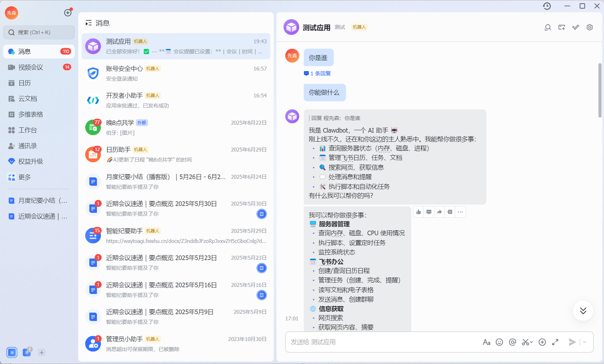Reply to message via comment icon
Screen dimensions: 604x364
(x=429, y=212)
